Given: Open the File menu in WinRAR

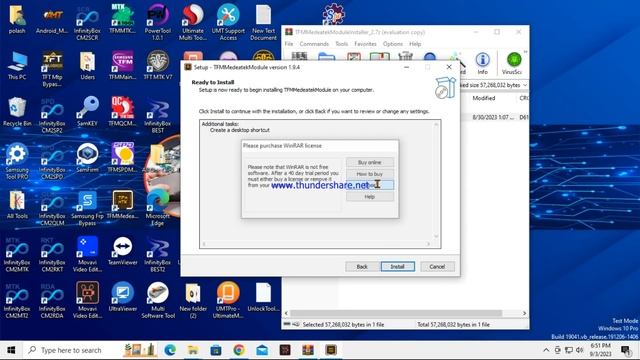Looking at the screenshot, I should 289,44.
